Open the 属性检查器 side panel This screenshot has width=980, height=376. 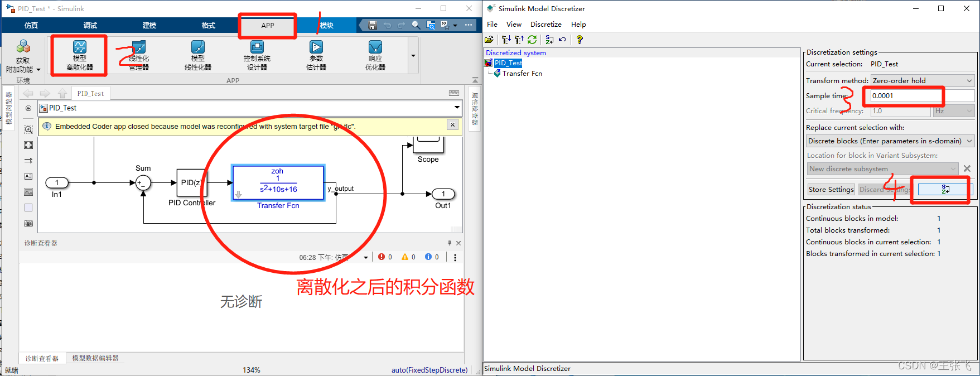[x=475, y=108]
